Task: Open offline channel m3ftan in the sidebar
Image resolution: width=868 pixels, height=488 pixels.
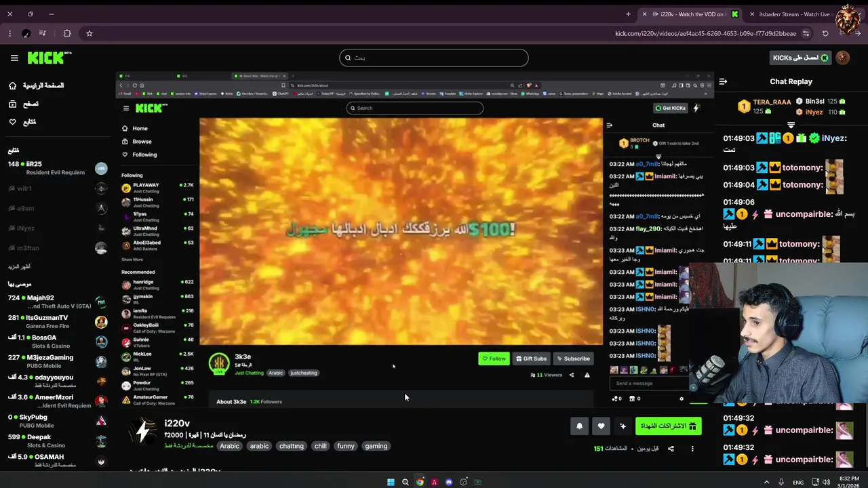Action: pyautogui.click(x=57, y=248)
